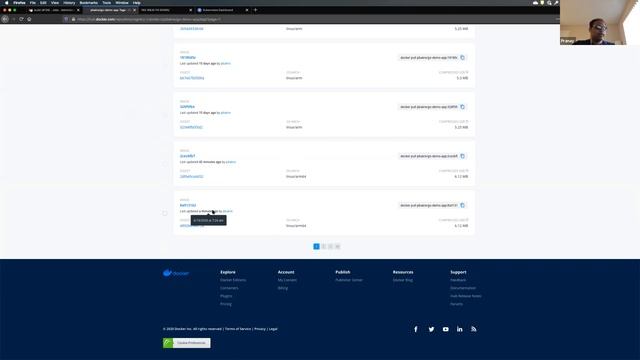The image size is (640, 360).
Task: Open the Docker Twitter page
Action: coord(431,329)
